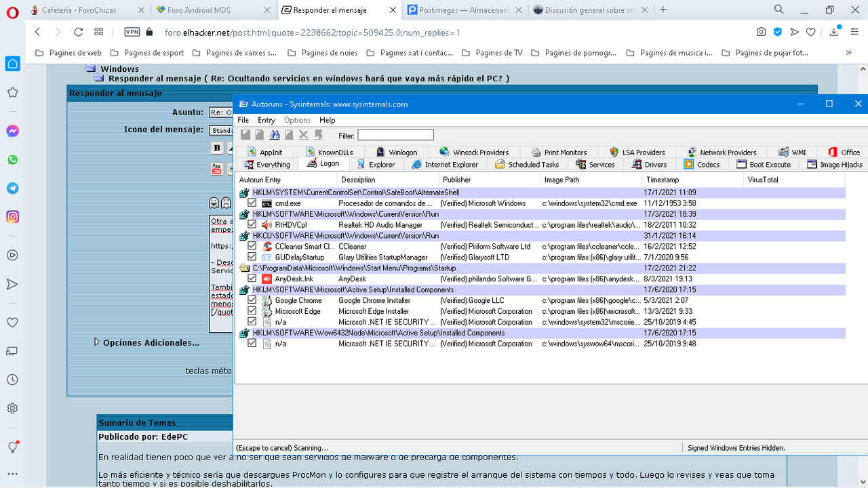Sort by the Publisher column header
The image size is (868, 488).
tap(488, 180)
